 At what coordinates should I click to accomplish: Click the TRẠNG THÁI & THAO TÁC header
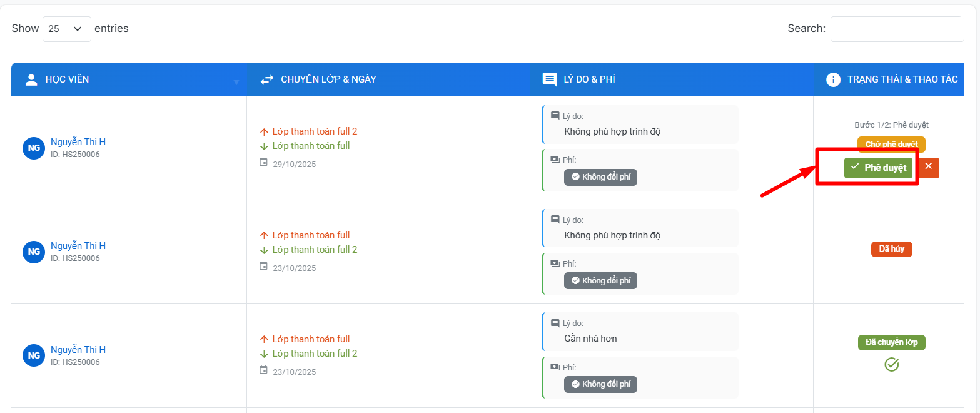pos(902,79)
